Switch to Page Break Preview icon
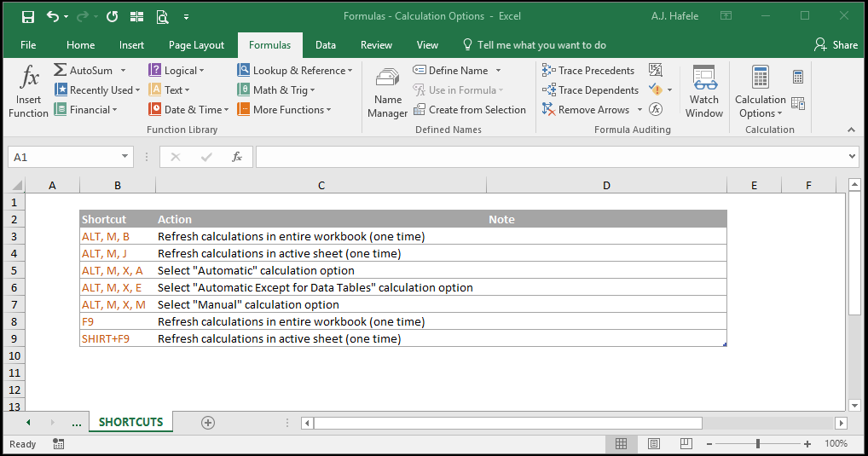 point(686,444)
